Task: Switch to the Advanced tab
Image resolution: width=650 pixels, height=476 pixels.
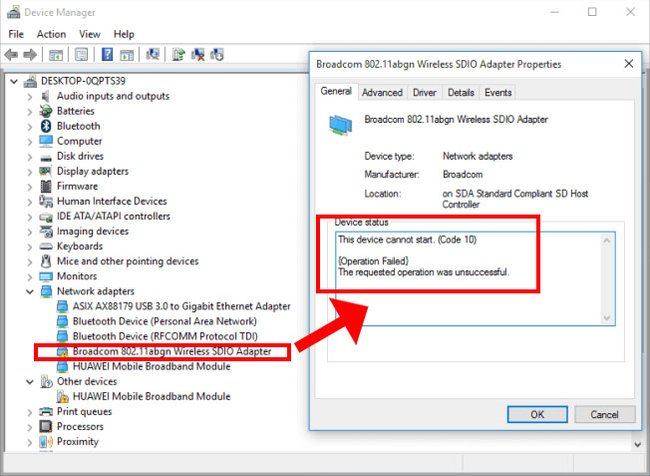Action: (x=382, y=92)
